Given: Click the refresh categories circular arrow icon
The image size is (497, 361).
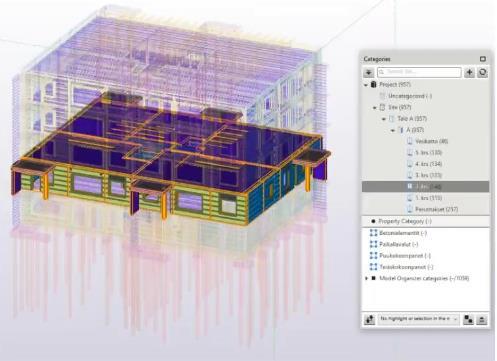Looking at the screenshot, I should (482, 72).
